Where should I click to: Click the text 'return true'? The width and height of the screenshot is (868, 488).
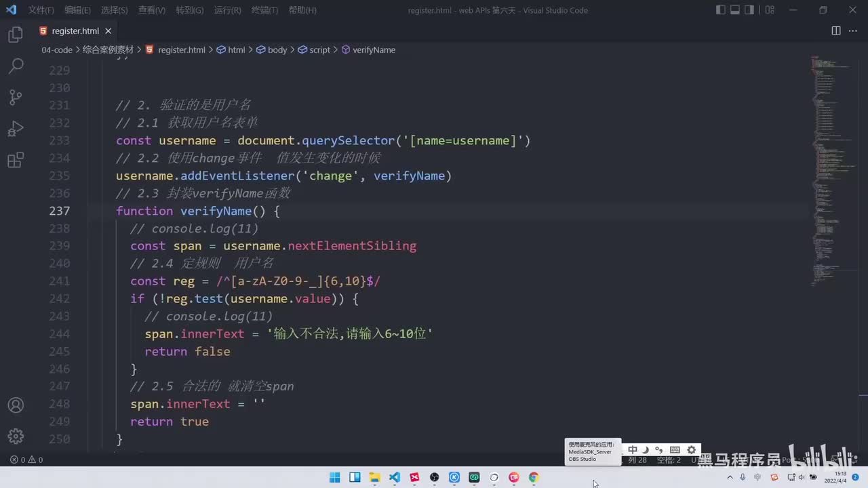(170, 421)
